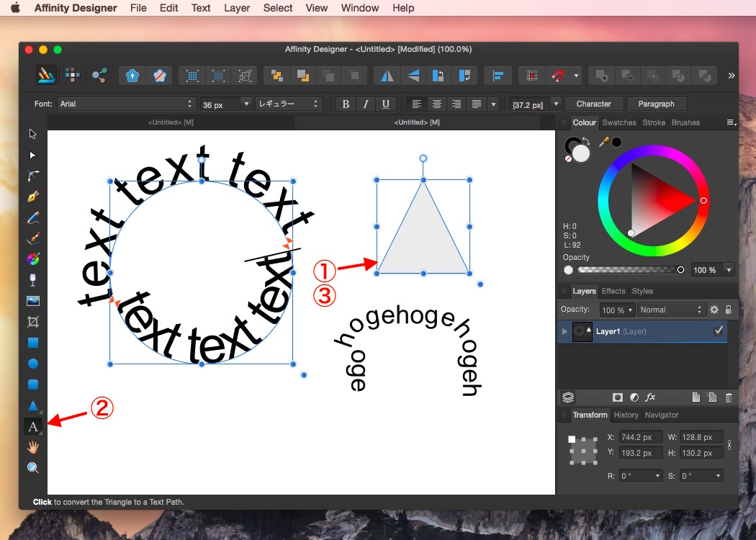Select the Fill gradient tool

pyautogui.click(x=33, y=259)
